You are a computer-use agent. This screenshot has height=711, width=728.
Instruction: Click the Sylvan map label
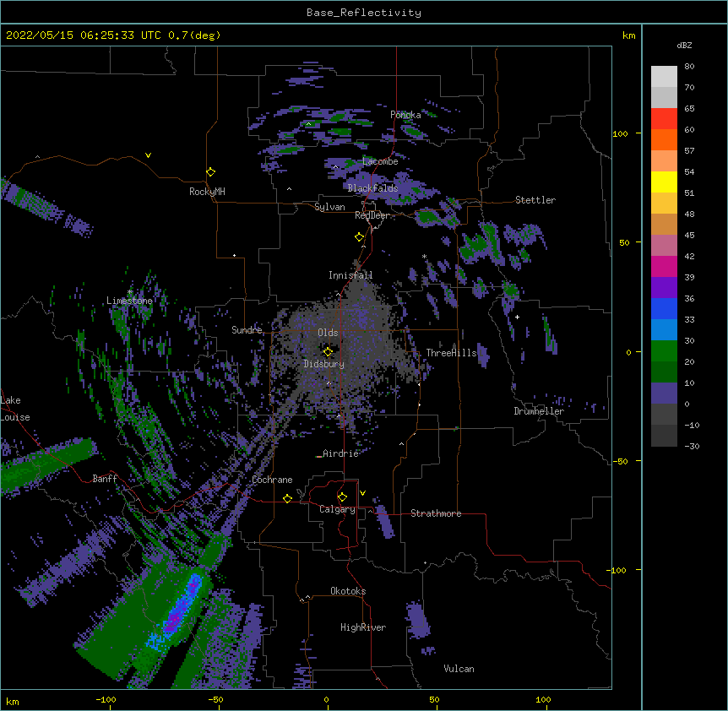(329, 207)
